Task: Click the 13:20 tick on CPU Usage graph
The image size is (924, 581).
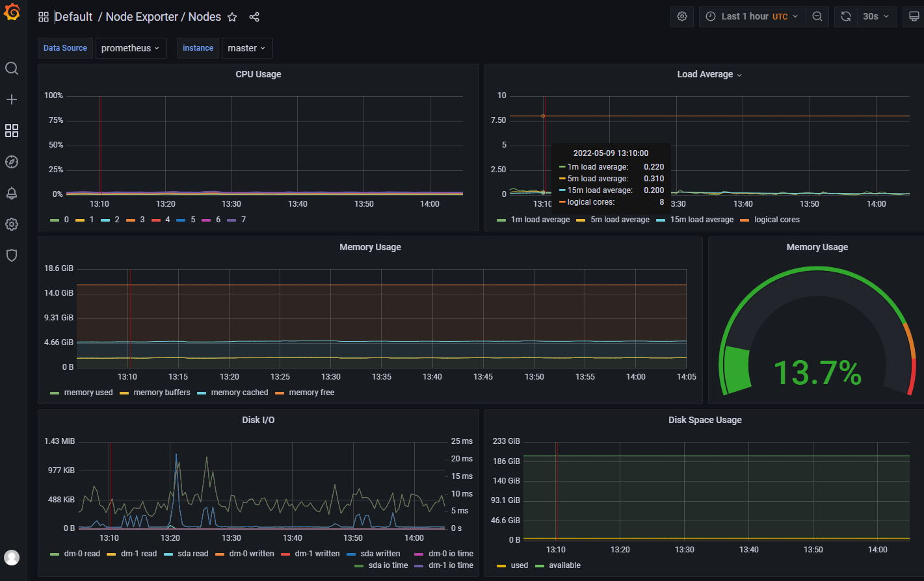Action: tap(166, 204)
